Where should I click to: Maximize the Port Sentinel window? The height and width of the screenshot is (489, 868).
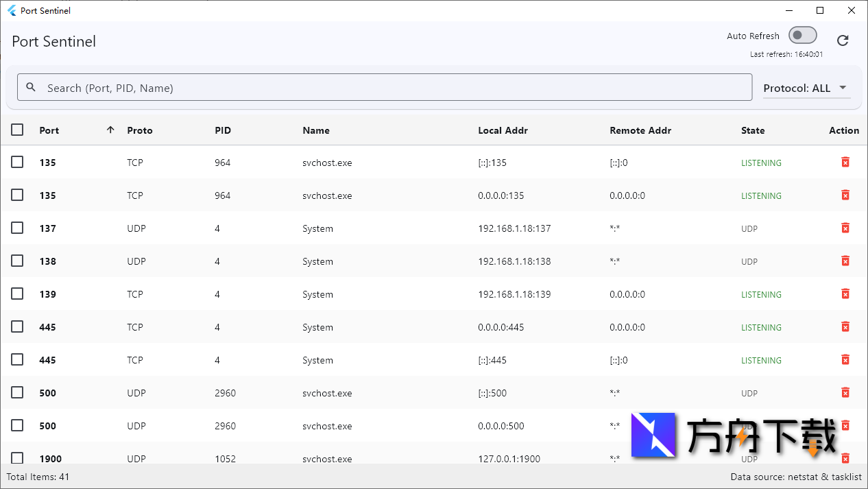820,10
